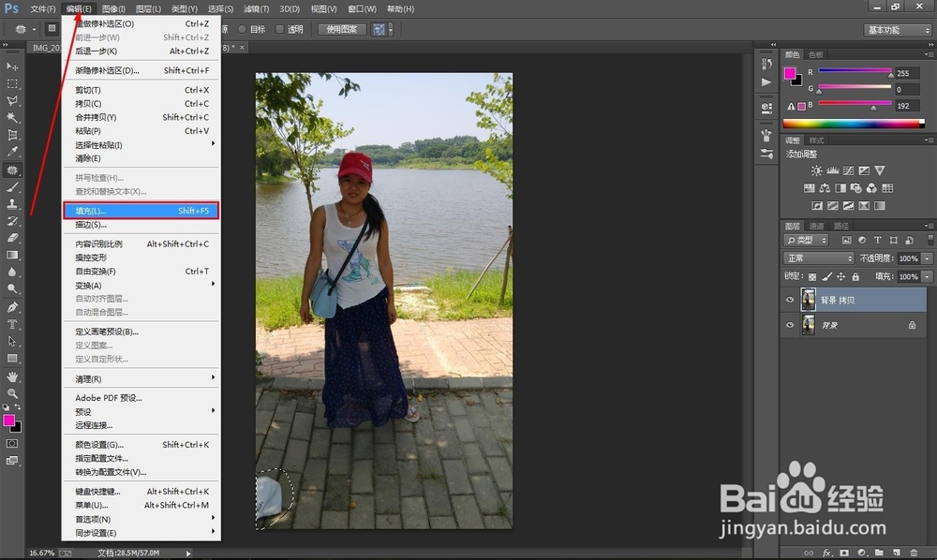937x560 pixels.
Task: Select the Horizontal Type tool
Action: click(x=12, y=324)
